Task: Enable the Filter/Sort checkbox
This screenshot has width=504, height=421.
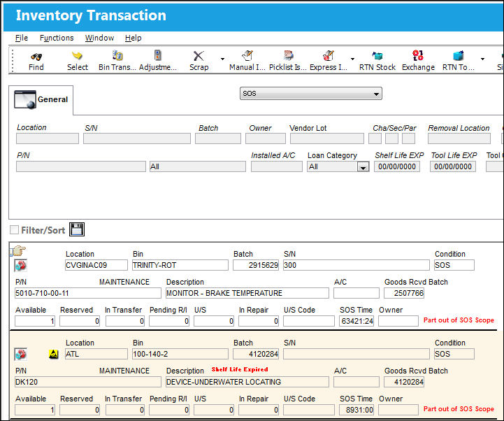Action: 14,229
